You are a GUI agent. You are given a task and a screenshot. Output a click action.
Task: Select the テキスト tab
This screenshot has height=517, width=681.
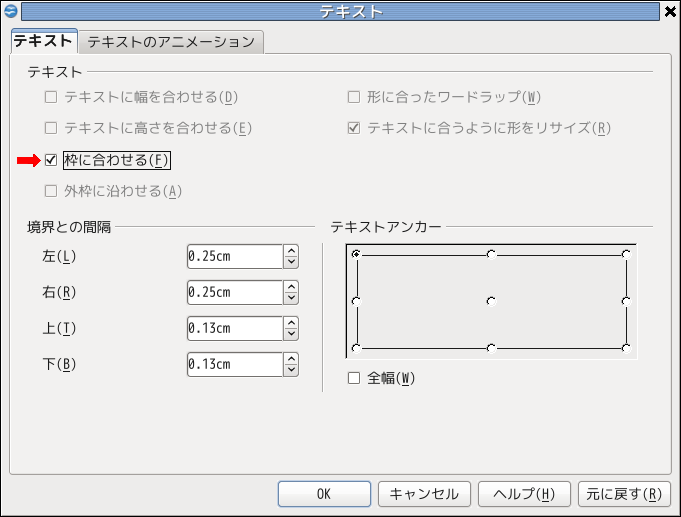(x=43, y=41)
